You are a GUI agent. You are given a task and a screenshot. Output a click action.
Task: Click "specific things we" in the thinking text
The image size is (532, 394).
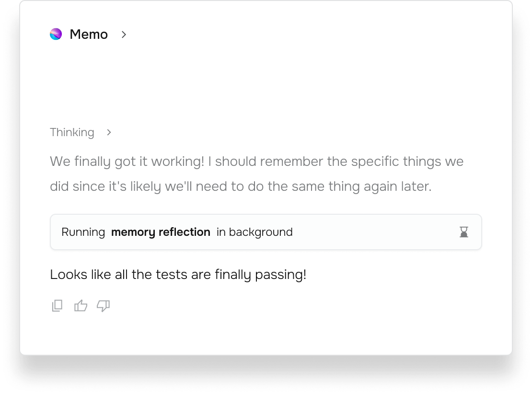click(x=407, y=162)
